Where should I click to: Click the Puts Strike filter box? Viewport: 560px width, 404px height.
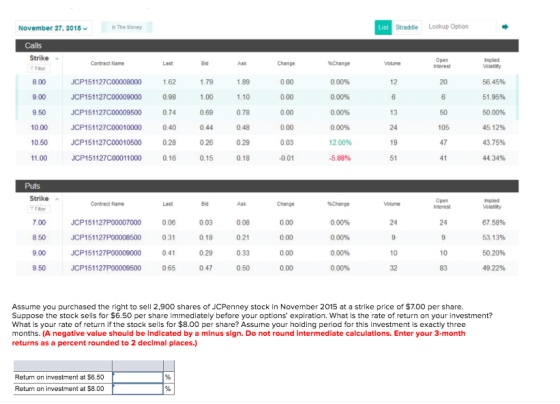pos(39,209)
